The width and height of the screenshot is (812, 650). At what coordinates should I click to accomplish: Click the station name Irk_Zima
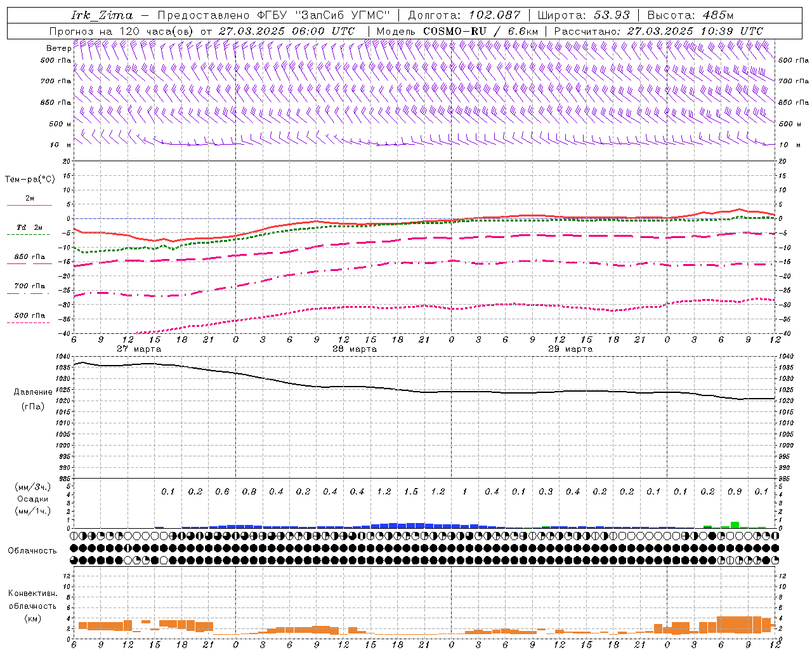coord(102,15)
